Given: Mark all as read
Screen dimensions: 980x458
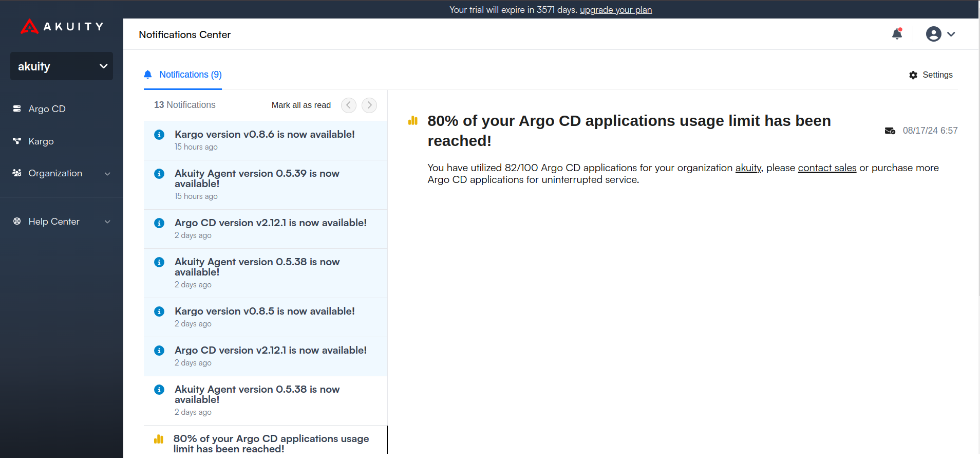Looking at the screenshot, I should pyautogui.click(x=301, y=105).
